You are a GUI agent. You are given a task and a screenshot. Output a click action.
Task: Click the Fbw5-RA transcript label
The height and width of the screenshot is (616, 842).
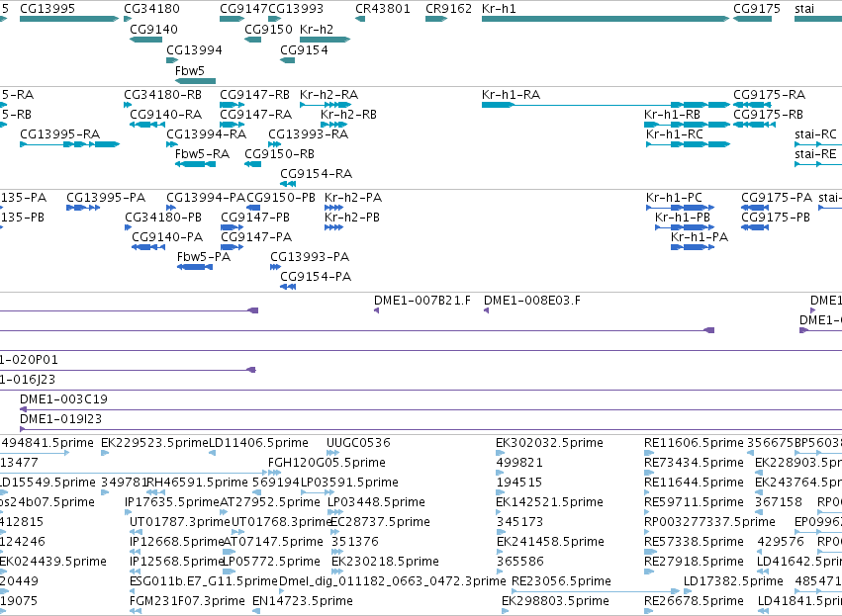tap(203, 154)
